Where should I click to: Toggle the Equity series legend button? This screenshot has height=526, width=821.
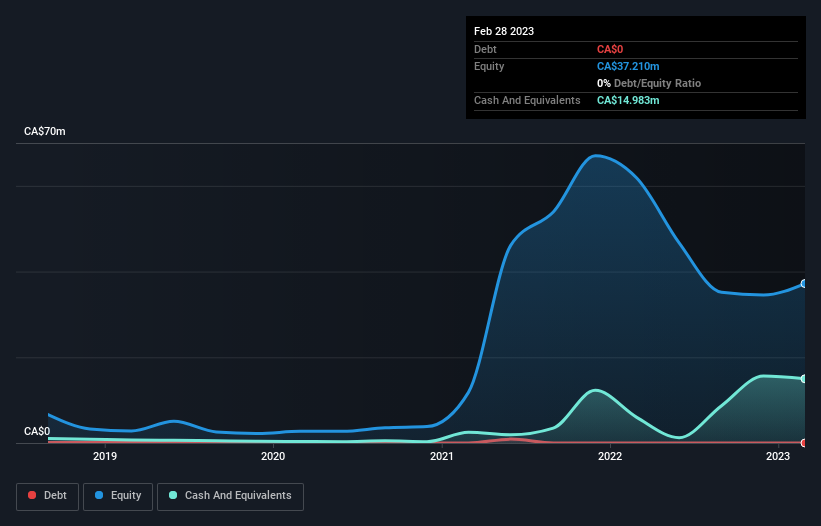[118, 496]
